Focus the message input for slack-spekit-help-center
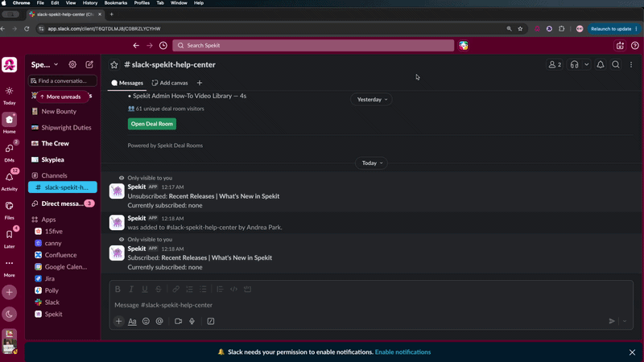 tap(371, 305)
